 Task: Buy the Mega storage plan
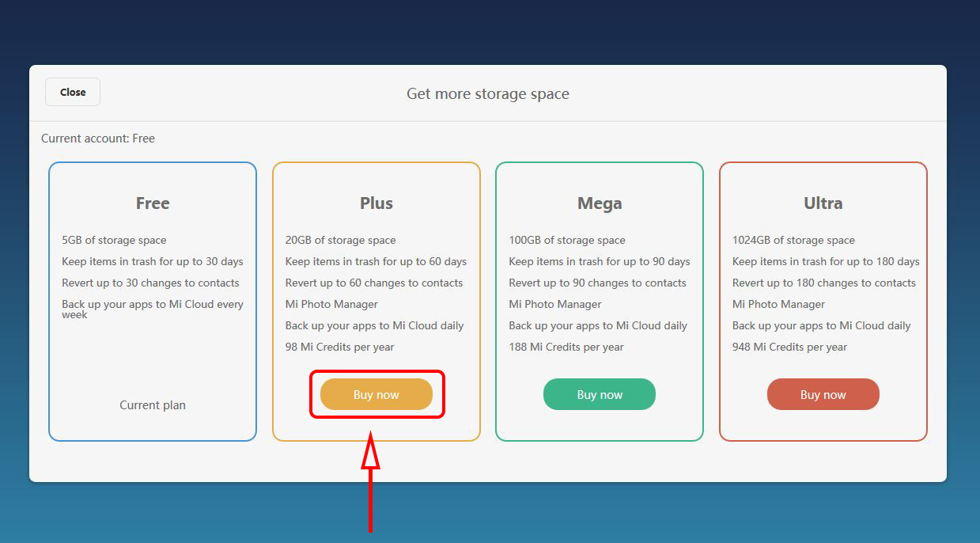pyautogui.click(x=600, y=394)
